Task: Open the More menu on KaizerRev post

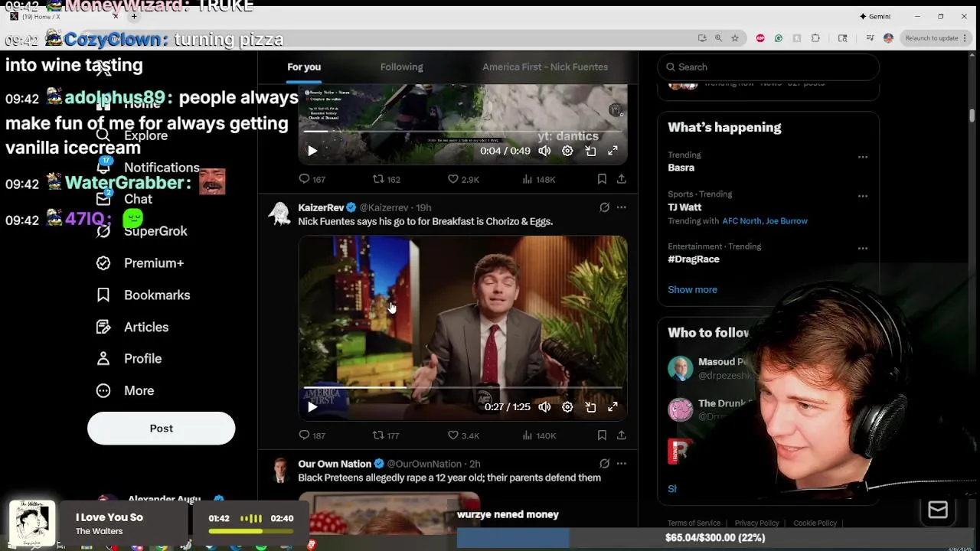Action: click(x=622, y=207)
